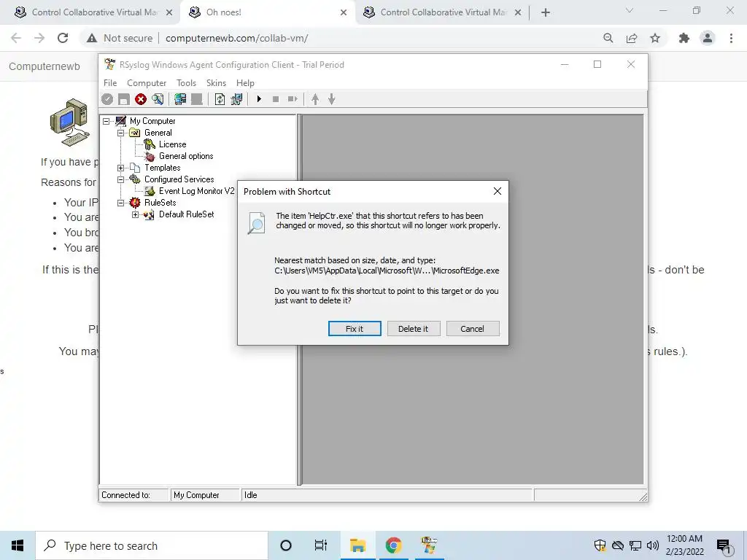The width and height of the screenshot is (747, 560).
Task: Bookmark this page with star icon
Action: pos(655,38)
